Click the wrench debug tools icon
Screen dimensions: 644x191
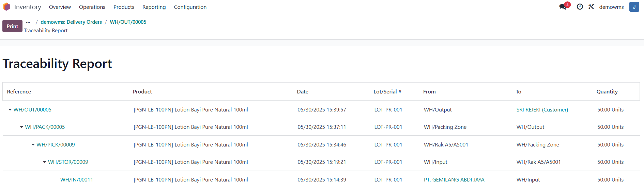point(591,7)
